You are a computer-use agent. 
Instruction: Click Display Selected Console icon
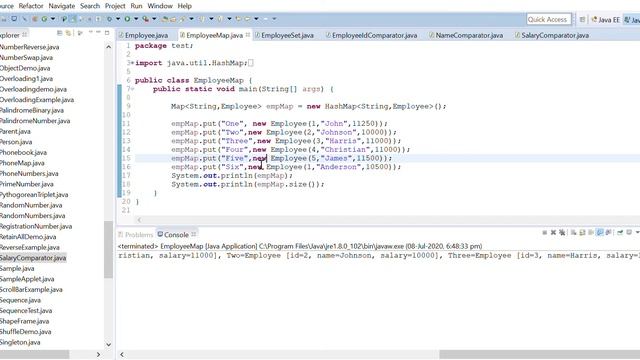(x=629, y=233)
